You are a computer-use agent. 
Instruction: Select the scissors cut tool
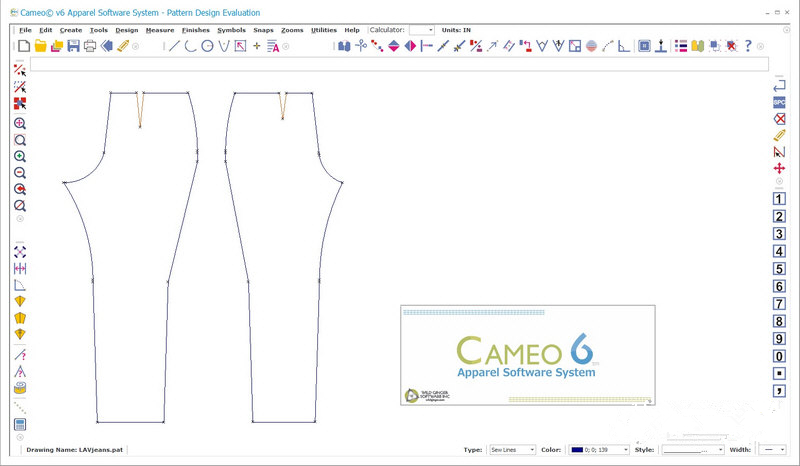(x=361, y=46)
